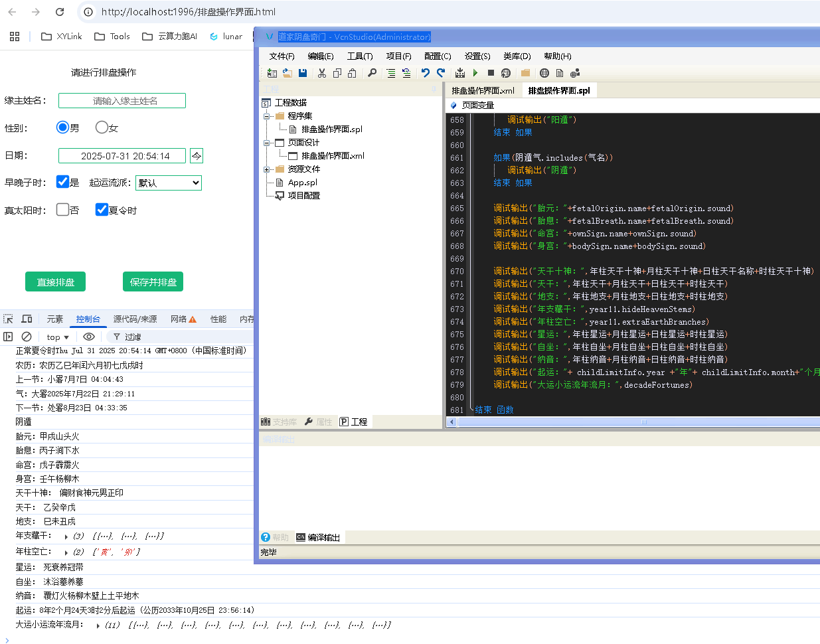Open the 文件(F) menu

282,56
